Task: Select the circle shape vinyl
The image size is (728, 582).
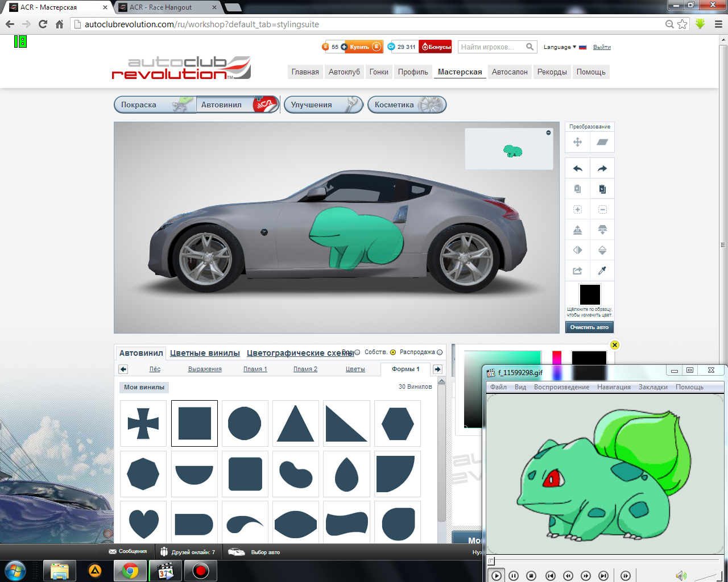Action: coord(245,423)
